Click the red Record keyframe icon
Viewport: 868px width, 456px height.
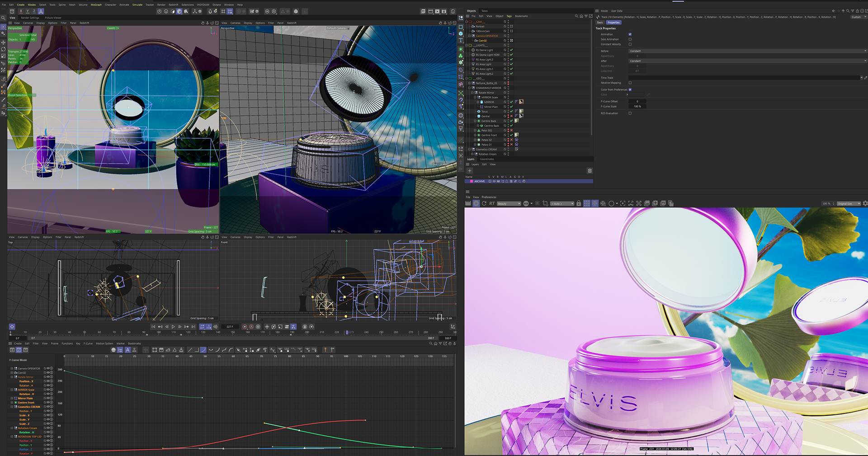245,327
